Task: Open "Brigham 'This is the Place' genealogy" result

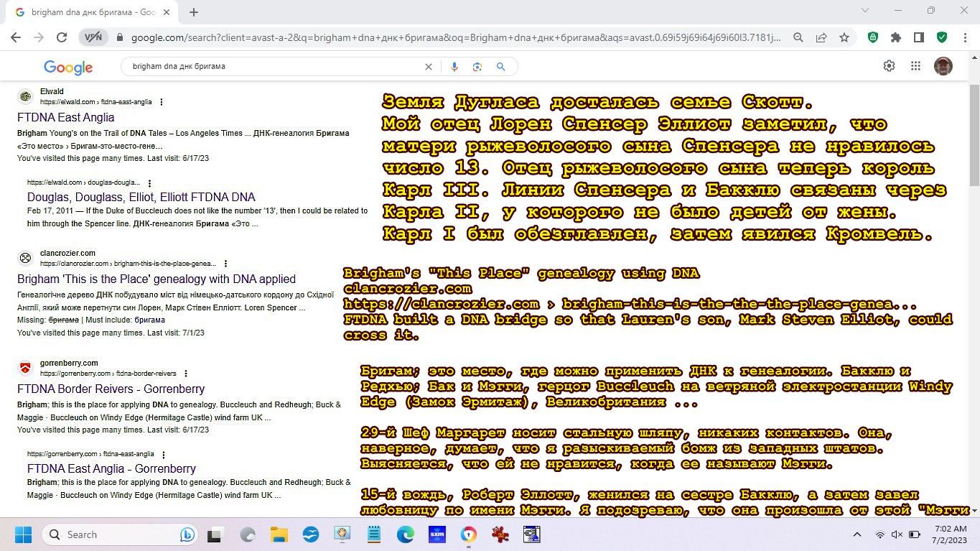Action: coord(157,279)
